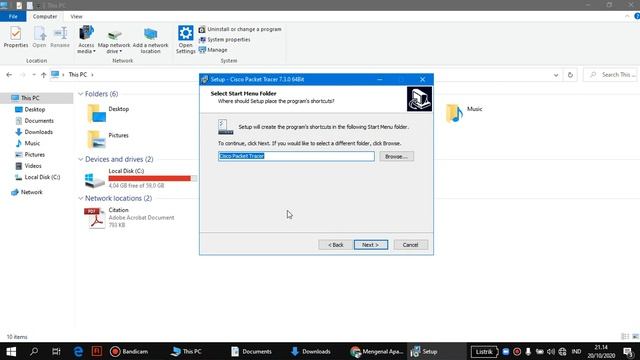Open the notification center icon
This screenshot has height=360, width=640.
pyautogui.click(x=629, y=352)
